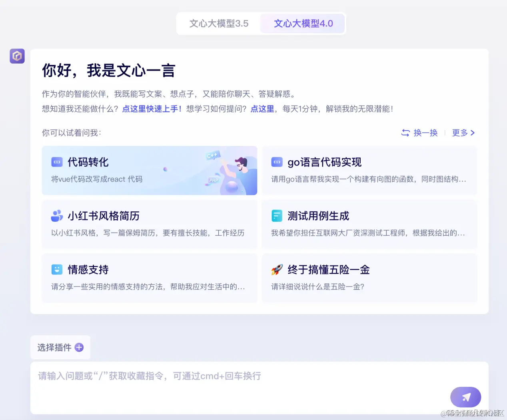Open 点这里快速上手 link
Screen dimensions: 507x420
click(x=151, y=108)
